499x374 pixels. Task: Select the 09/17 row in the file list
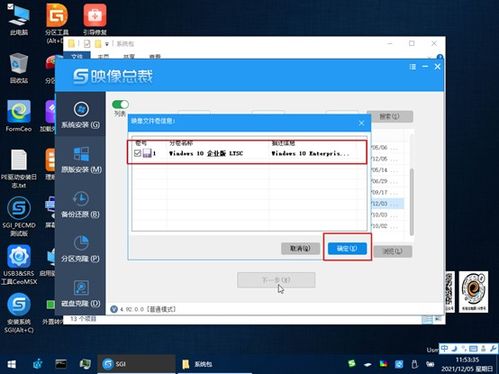coord(387,192)
